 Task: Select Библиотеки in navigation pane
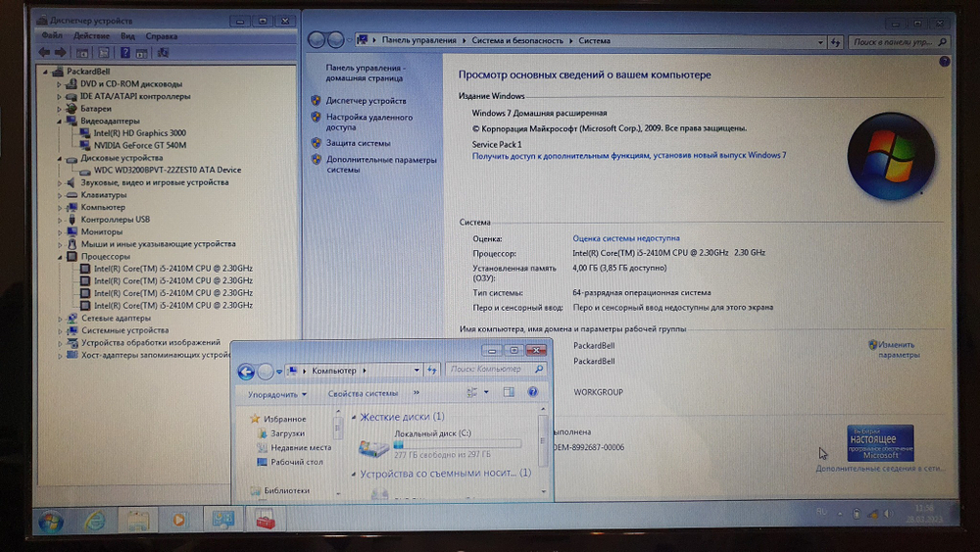click(286, 491)
